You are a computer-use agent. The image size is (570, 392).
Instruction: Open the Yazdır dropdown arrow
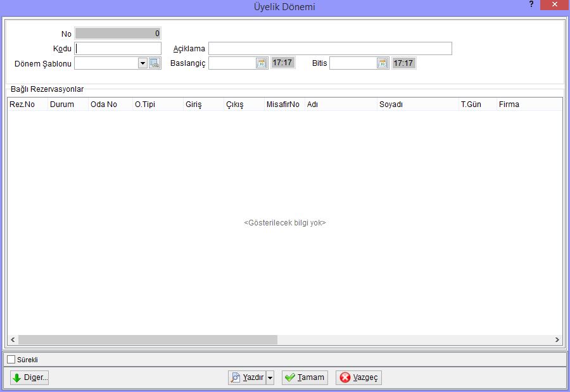[x=270, y=378]
